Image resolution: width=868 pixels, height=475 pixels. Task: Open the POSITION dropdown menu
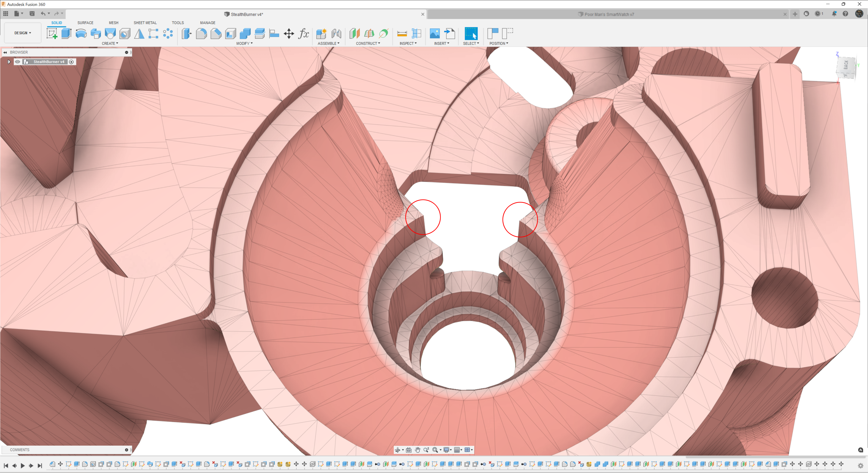(499, 43)
